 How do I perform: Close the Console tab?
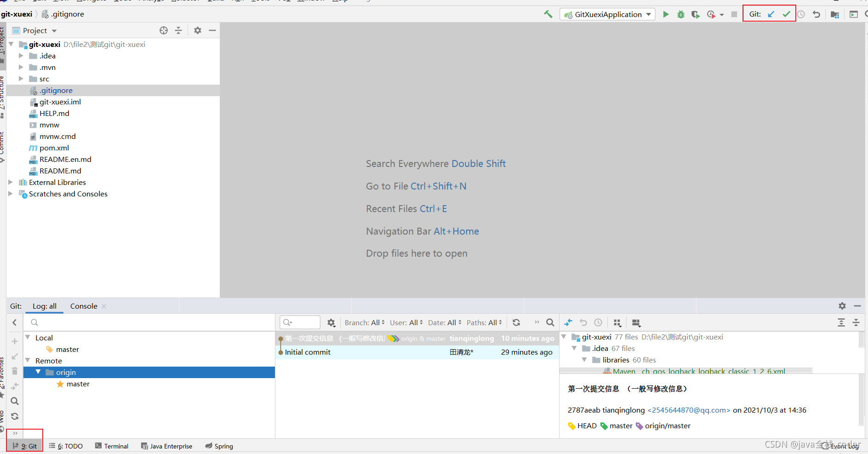[104, 306]
